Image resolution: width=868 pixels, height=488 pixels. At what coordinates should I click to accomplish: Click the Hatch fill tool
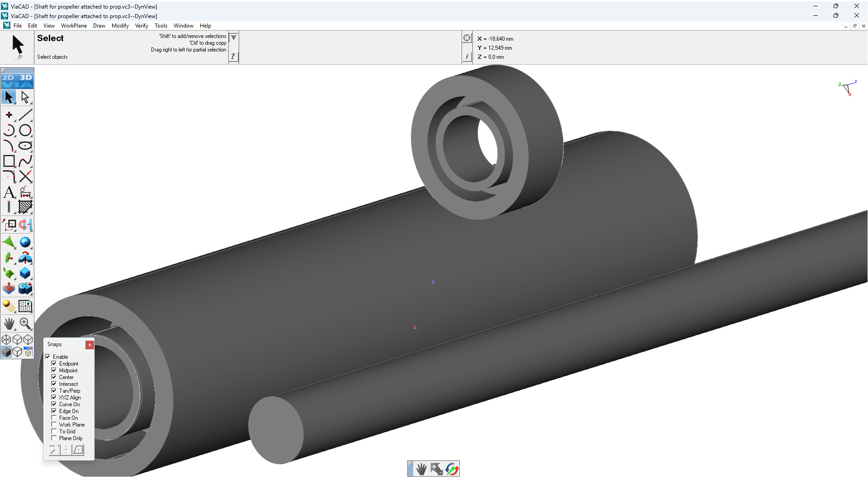(25, 207)
